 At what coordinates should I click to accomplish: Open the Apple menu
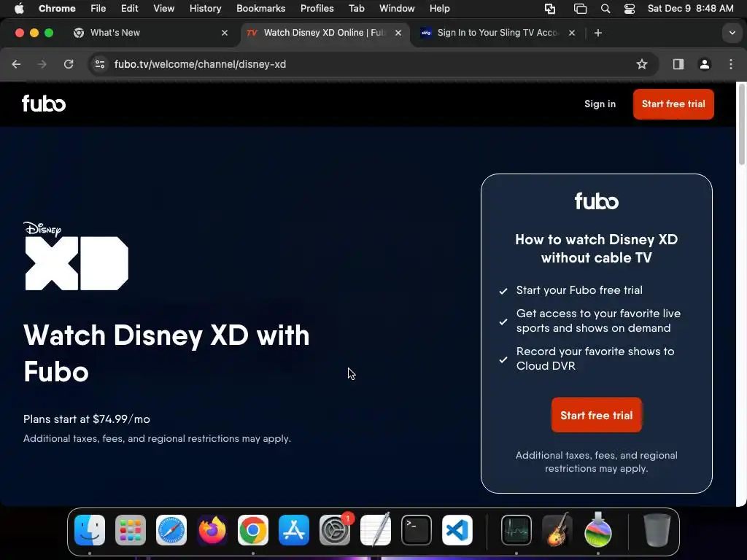(x=19, y=8)
